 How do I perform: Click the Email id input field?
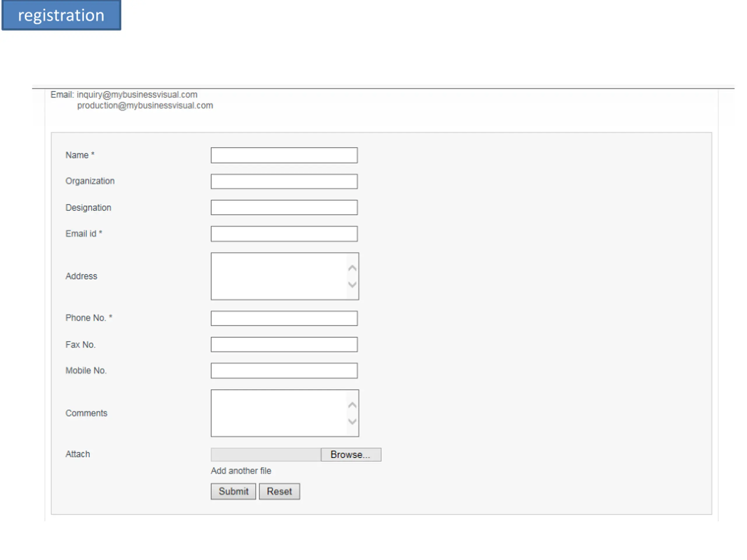(x=284, y=234)
